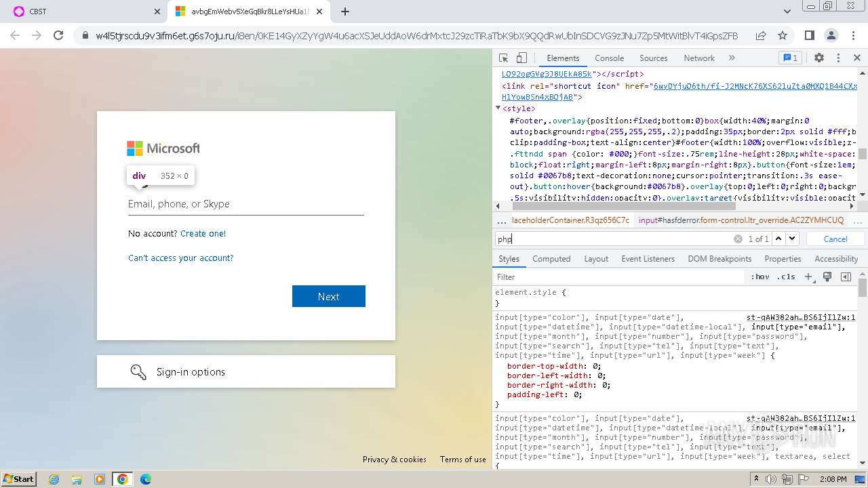The image size is (868, 488).
Task: Open the Accessibility tab
Action: click(x=836, y=259)
